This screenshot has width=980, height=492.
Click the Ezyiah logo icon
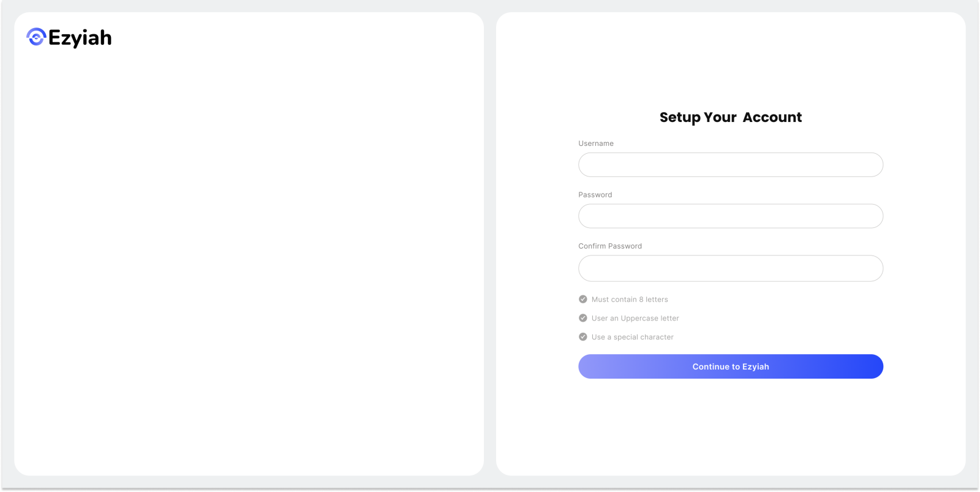(x=36, y=37)
